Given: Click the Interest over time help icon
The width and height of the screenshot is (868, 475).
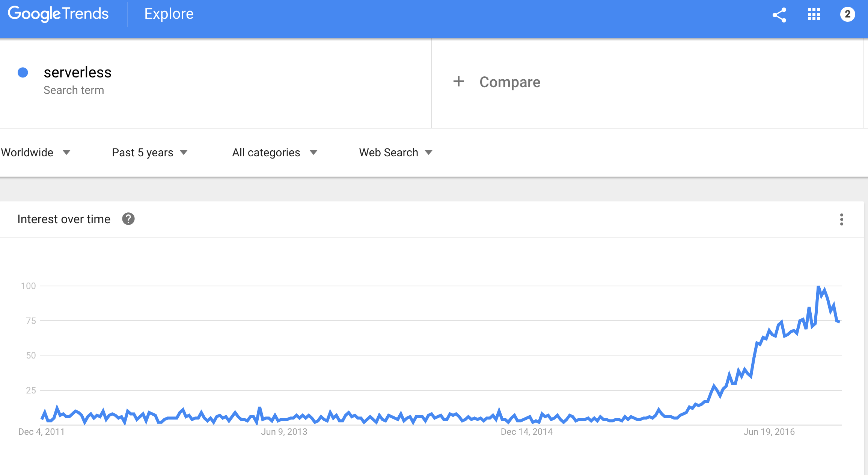Looking at the screenshot, I should 129,220.
